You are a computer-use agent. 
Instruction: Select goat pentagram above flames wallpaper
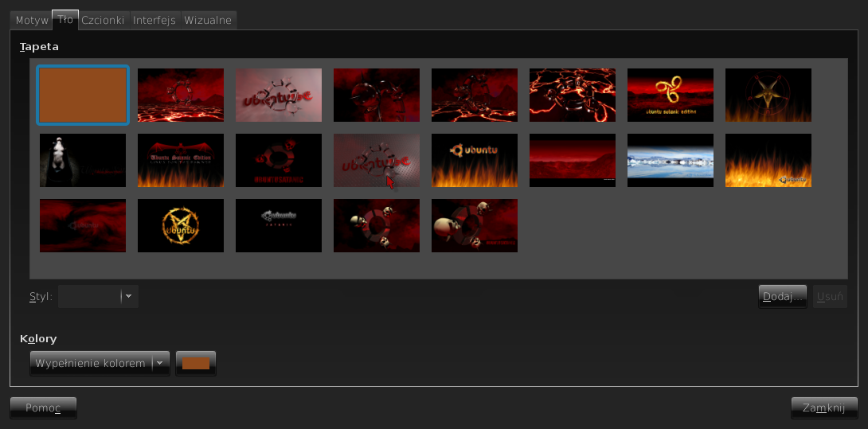point(768,95)
